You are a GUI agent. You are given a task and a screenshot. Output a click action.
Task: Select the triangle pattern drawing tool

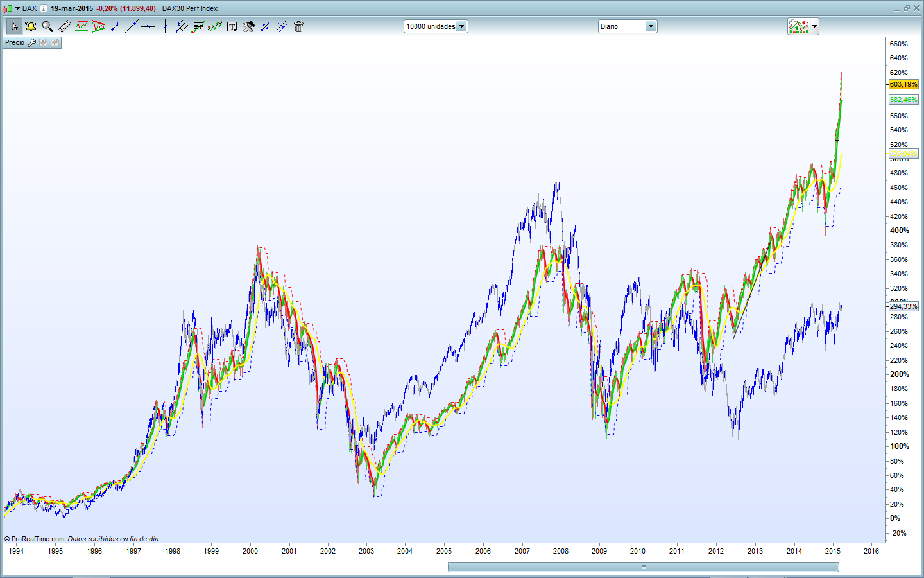click(x=98, y=26)
